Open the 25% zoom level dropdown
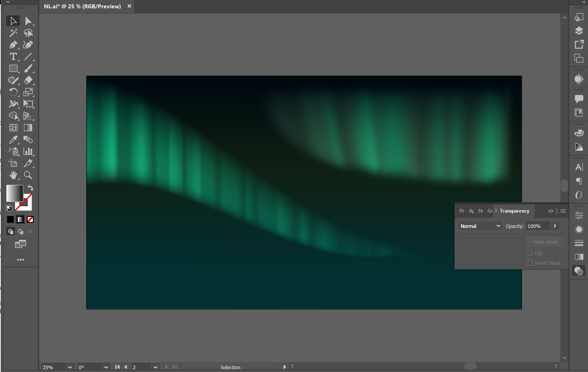The image size is (588, 372). (70, 367)
